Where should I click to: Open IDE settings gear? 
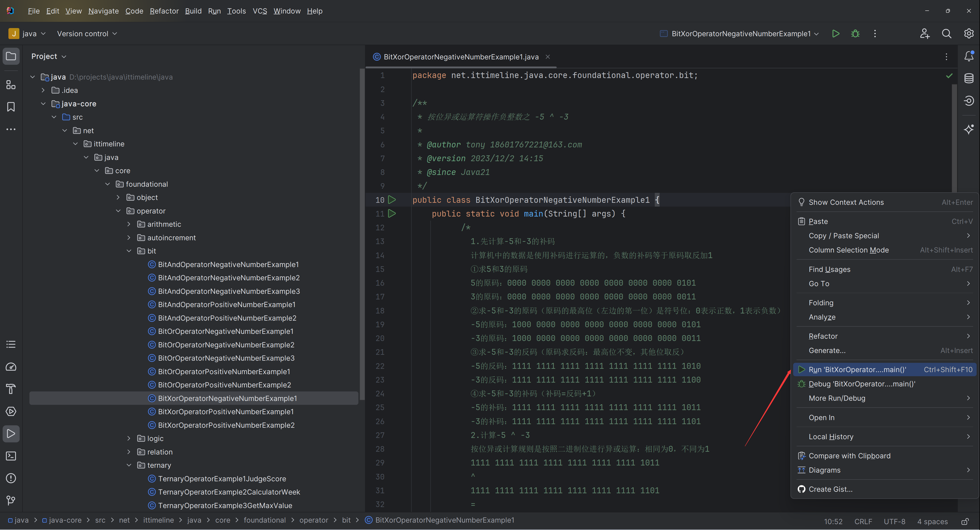click(969, 33)
